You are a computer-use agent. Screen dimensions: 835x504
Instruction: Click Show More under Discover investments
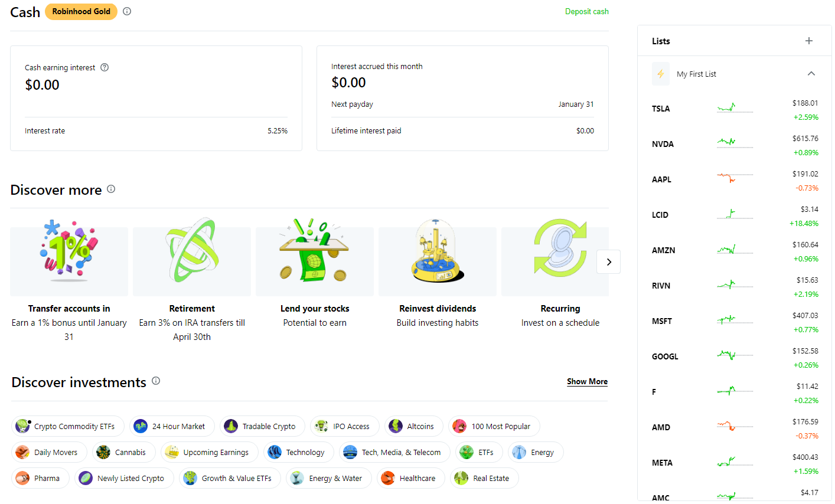tap(587, 382)
